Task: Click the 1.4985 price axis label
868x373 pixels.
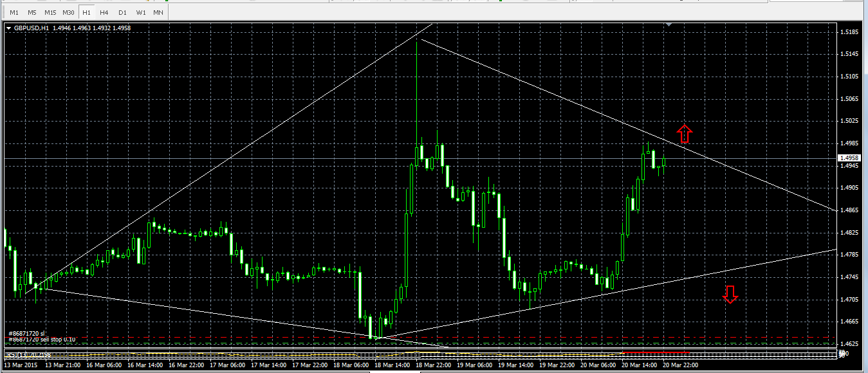Action: point(849,143)
